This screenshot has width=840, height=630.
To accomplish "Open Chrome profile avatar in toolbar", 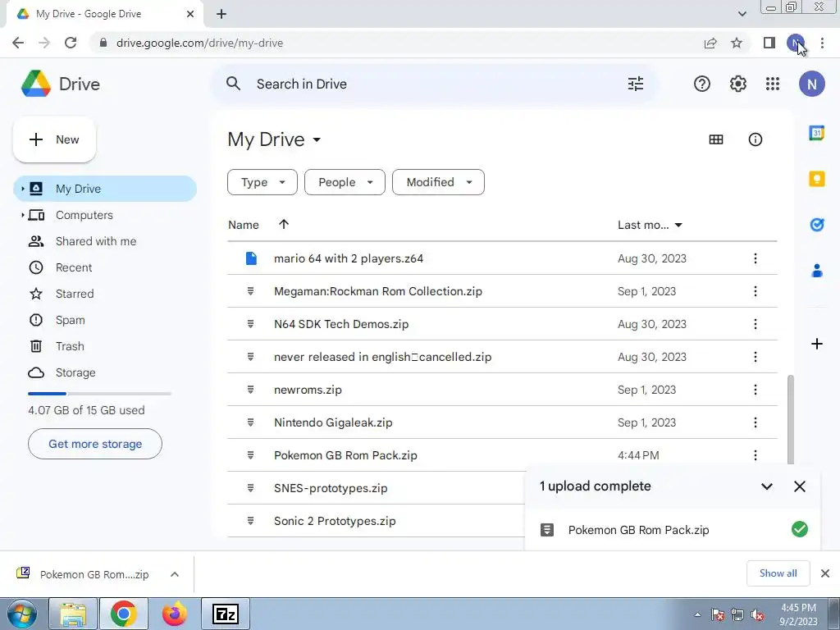I will 796,43.
